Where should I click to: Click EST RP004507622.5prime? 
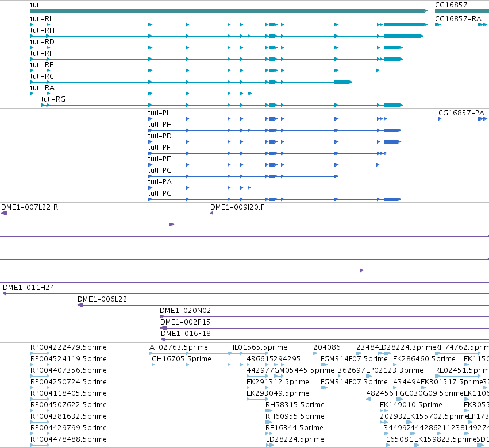(68, 405)
